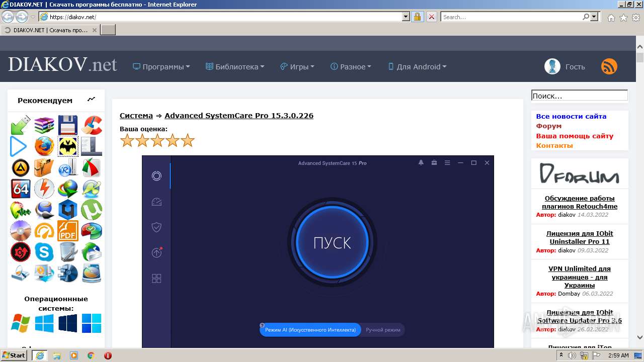Open Обсуждение работы плагинов Retouch4me topic
Viewport: 644px width, 362px height.
click(x=580, y=202)
